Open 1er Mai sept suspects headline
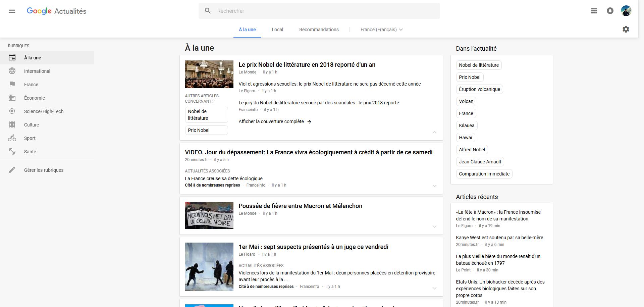 click(x=313, y=247)
